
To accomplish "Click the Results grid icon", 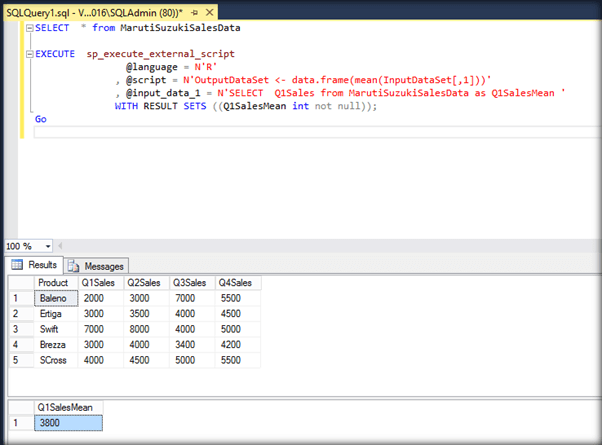I will coord(17,265).
